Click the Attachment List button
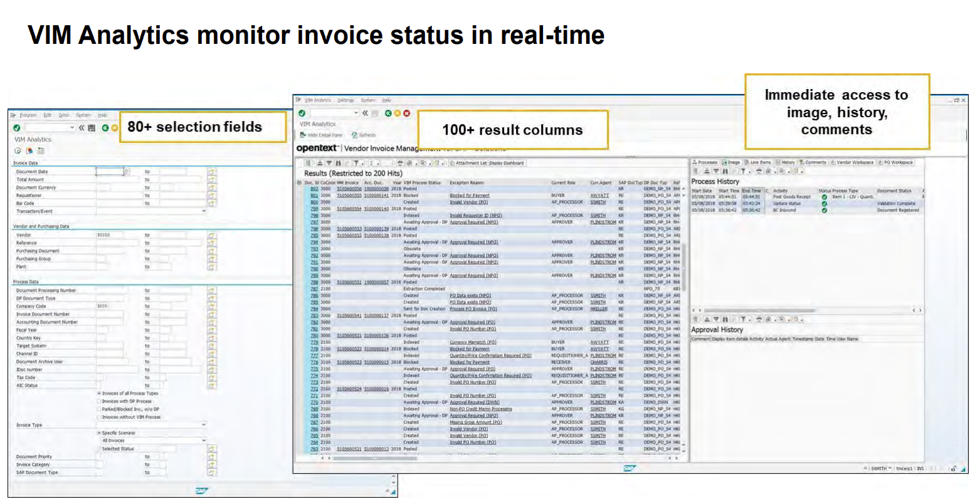 [468, 163]
